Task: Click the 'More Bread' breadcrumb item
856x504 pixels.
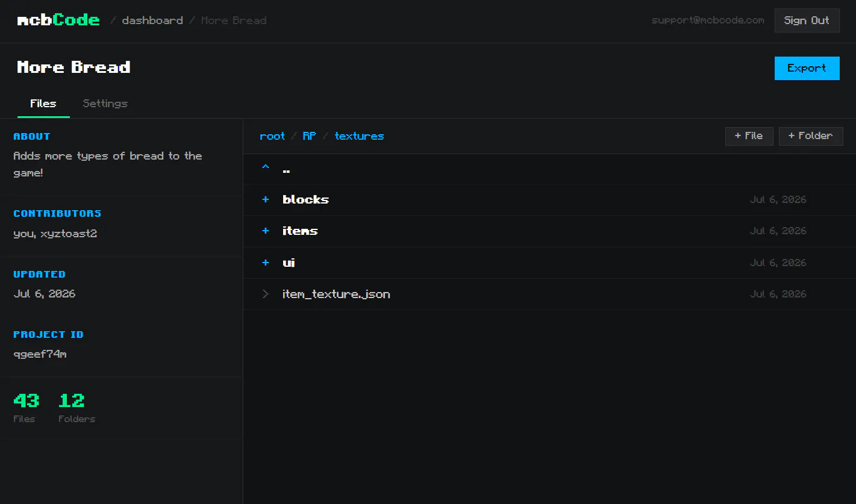Action: pos(234,20)
